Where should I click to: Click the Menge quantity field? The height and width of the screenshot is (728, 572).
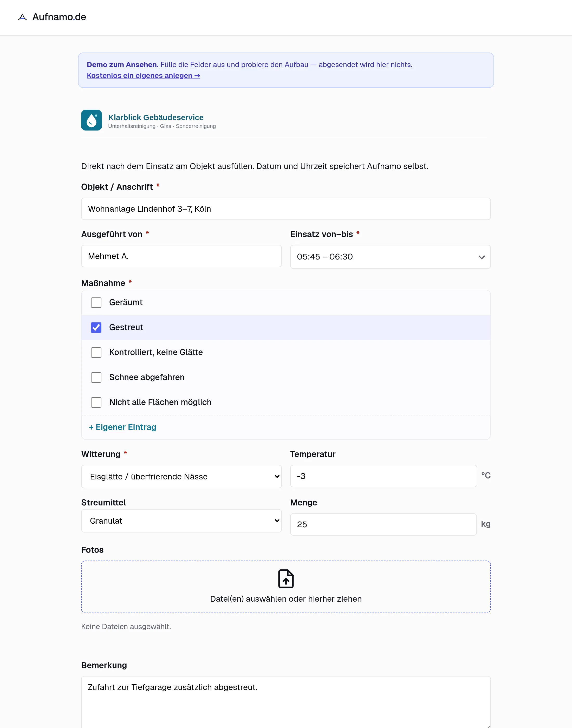click(x=383, y=524)
